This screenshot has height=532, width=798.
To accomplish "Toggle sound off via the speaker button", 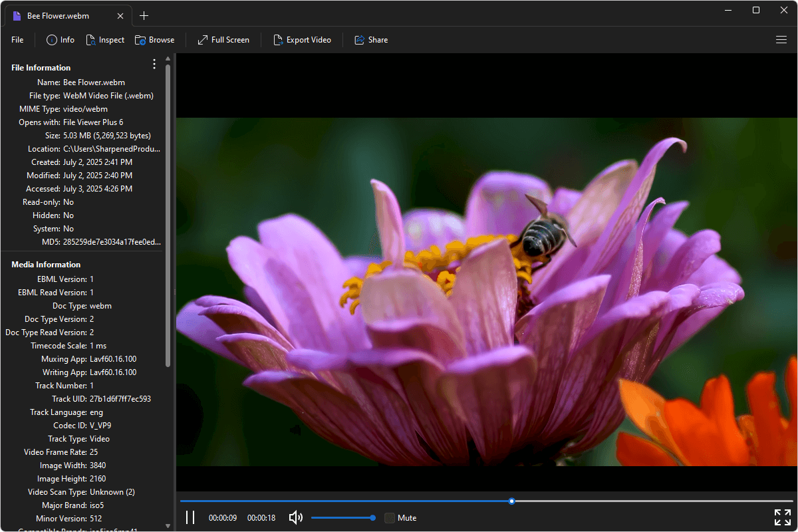I will 295,517.
